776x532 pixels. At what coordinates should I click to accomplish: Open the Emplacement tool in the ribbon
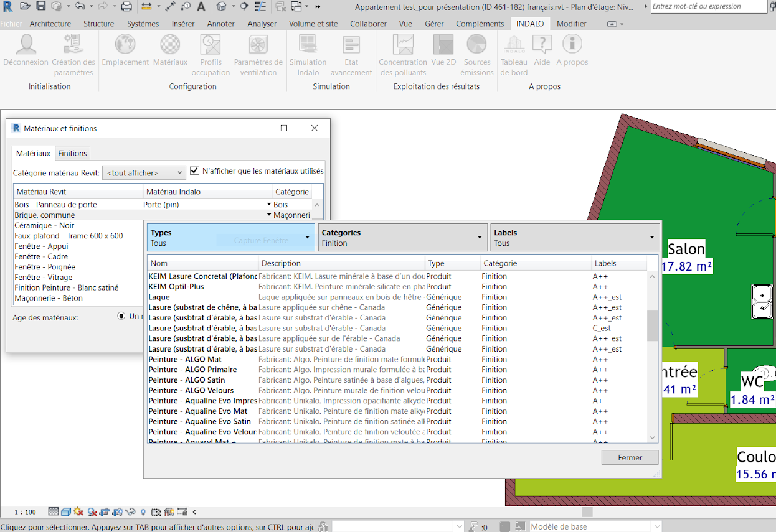(125, 45)
